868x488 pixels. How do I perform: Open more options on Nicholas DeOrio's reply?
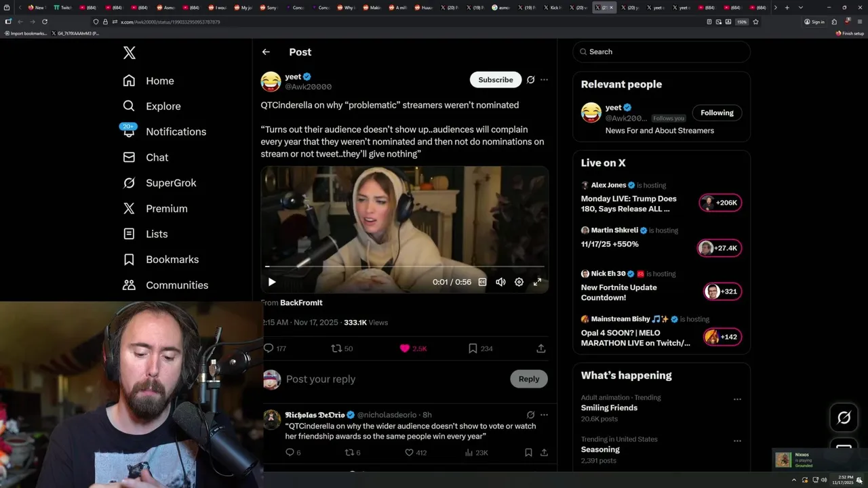544,415
